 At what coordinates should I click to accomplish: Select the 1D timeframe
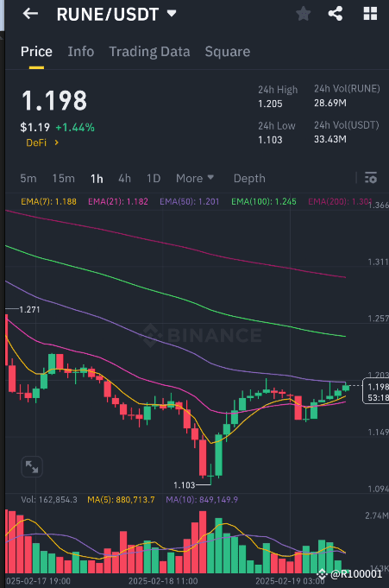tap(154, 178)
